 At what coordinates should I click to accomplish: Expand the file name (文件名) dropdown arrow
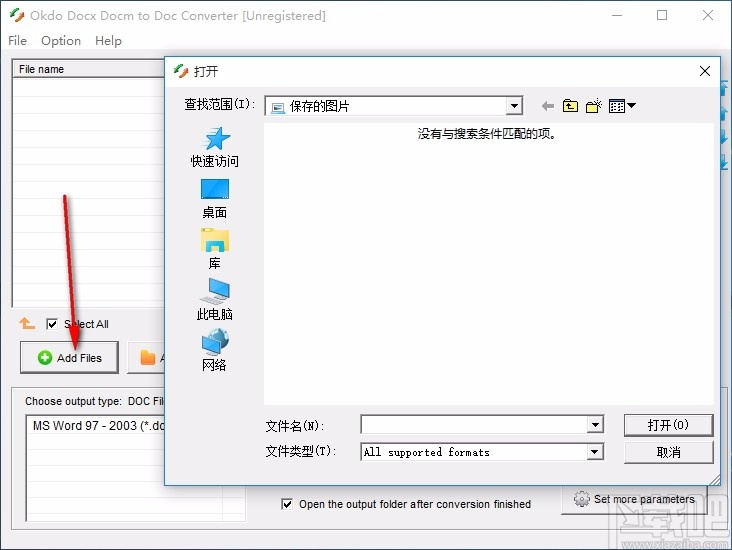tap(595, 425)
